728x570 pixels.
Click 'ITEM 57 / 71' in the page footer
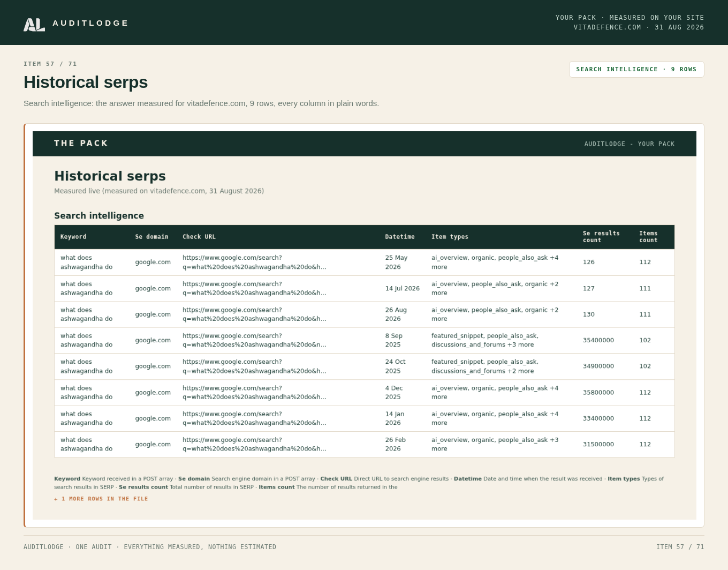[x=680, y=547]
